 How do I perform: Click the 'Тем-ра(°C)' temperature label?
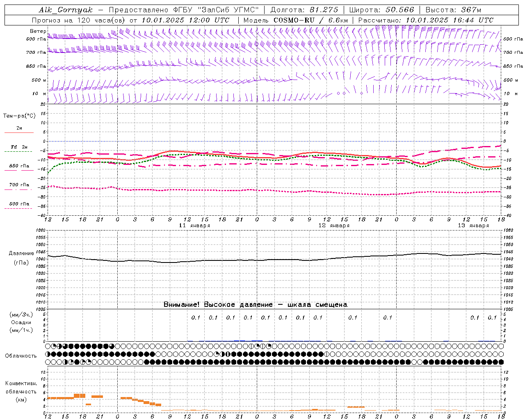[x=19, y=116]
